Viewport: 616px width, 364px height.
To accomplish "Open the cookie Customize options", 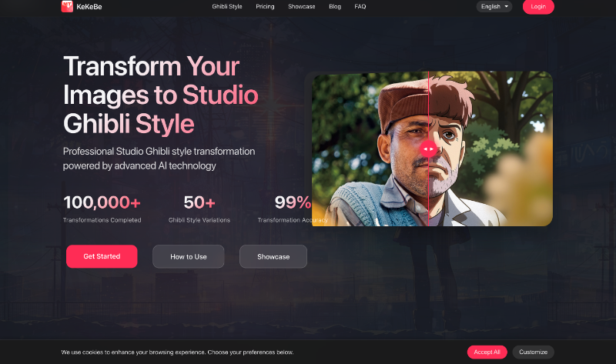I will pyautogui.click(x=533, y=352).
